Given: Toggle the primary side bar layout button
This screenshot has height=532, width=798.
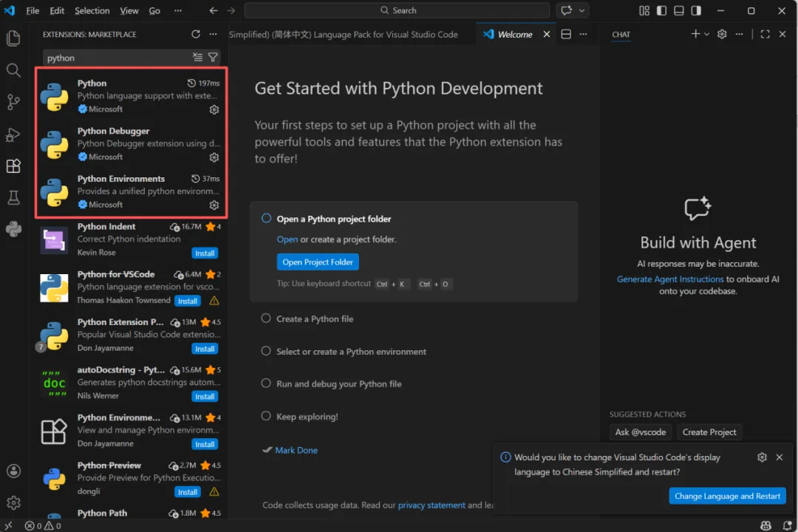Looking at the screenshot, I should [661, 11].
